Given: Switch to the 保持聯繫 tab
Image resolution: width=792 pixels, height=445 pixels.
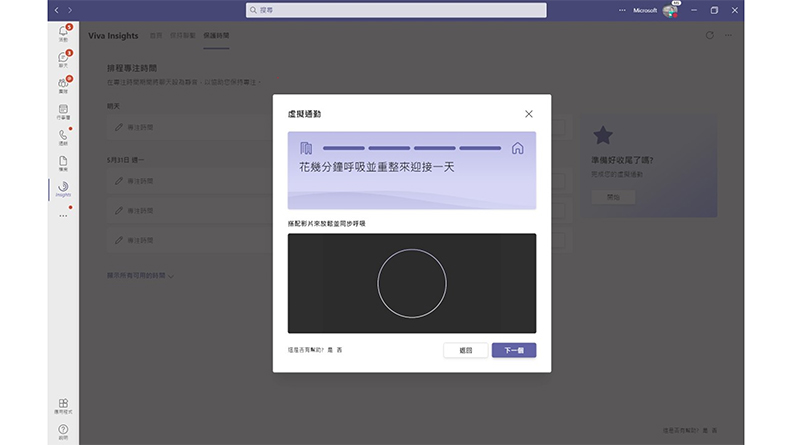Looking at the screenshot, I should pos(182,35).
